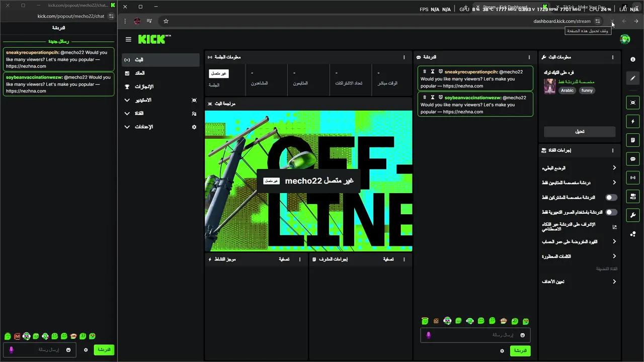Select the funny tag in stream info
Viewport: 644px width, 362px height.
point(587,90)
